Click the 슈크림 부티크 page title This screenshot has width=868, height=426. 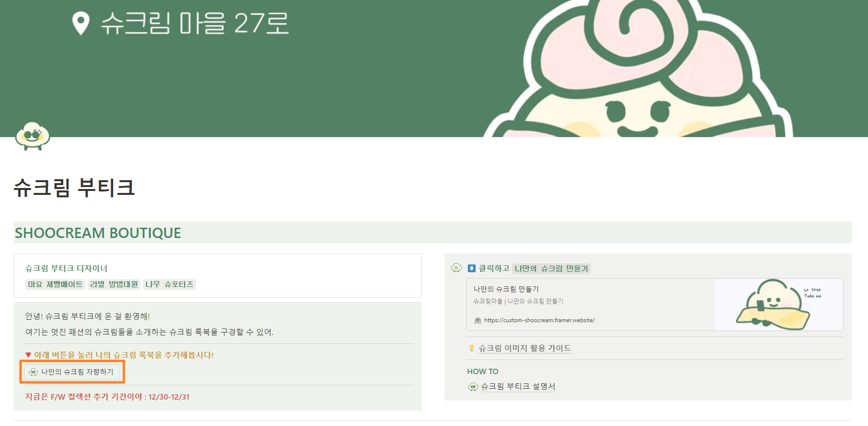pos(74,188)
